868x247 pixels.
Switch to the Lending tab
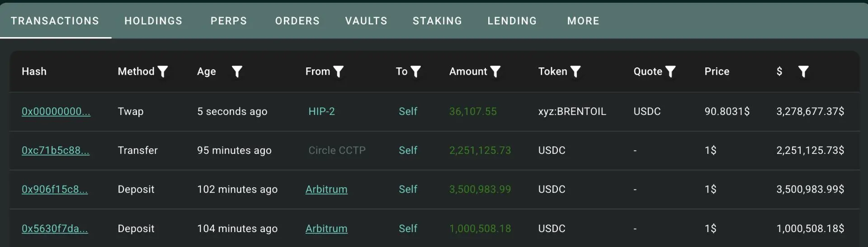(512, 21)
